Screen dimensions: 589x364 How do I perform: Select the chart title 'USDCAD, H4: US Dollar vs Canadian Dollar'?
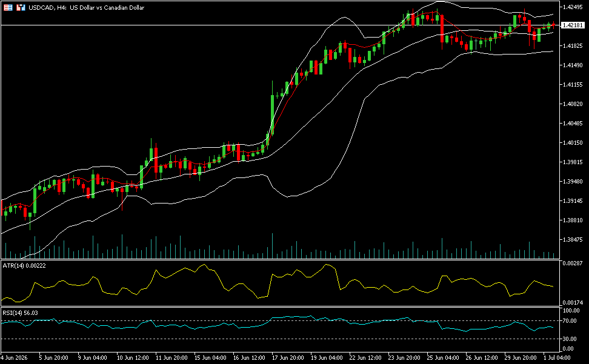87,7
